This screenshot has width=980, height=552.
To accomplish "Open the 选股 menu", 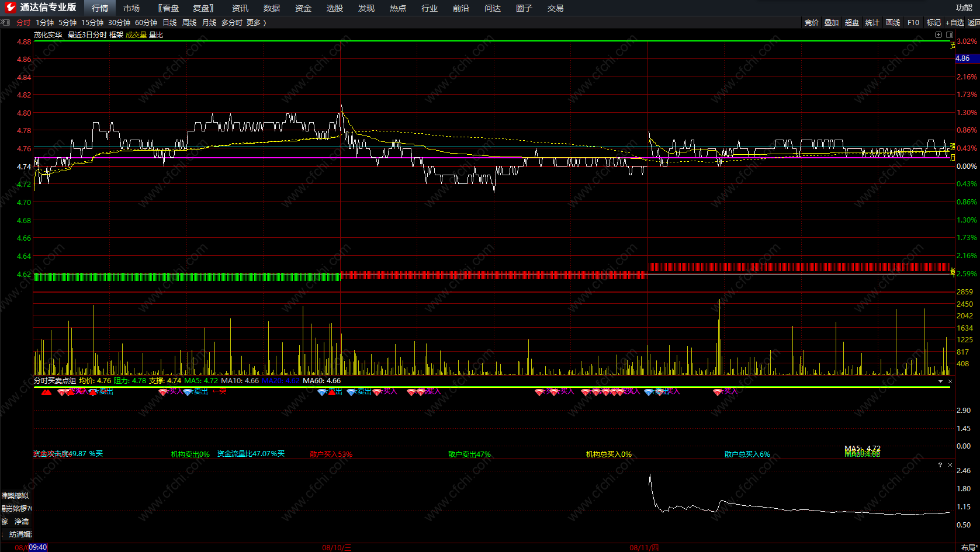I will tap(335, 8).
